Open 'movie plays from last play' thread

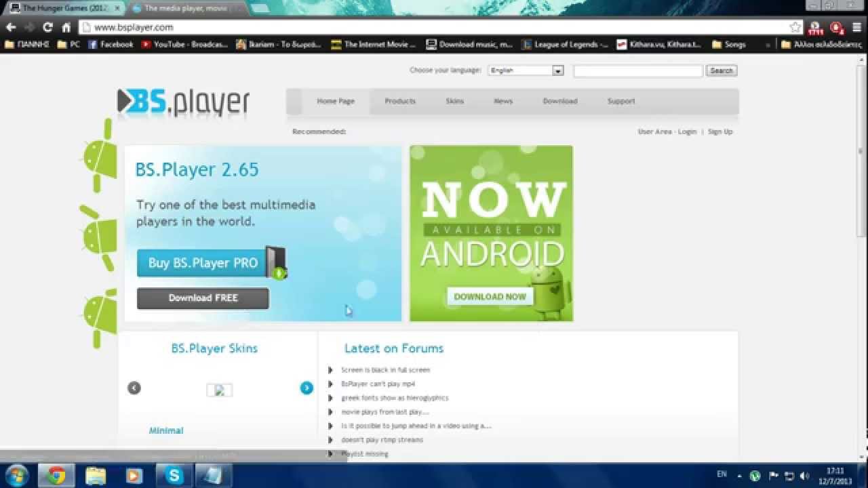384,412
